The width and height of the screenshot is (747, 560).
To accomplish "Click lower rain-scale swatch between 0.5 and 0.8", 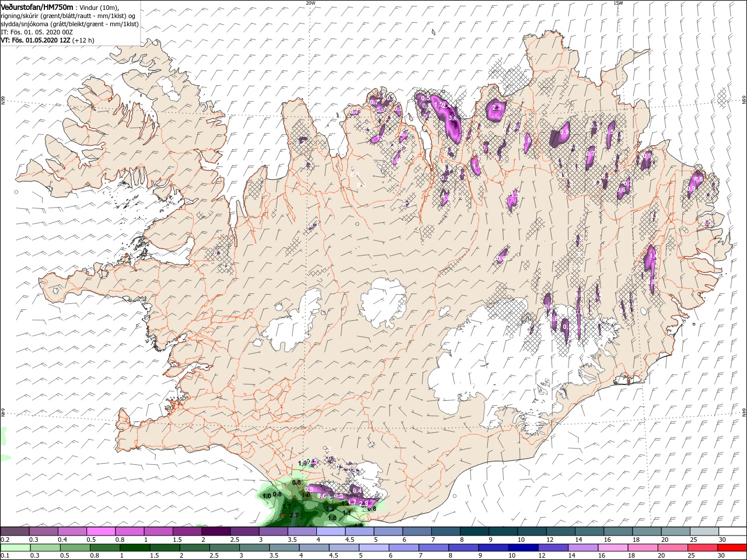I will tap(75, 548).
